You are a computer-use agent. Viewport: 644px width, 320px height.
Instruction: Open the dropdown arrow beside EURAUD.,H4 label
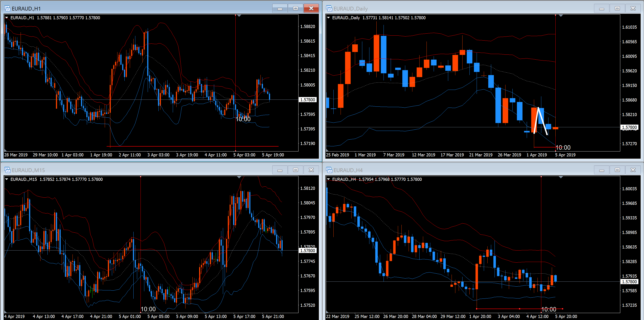coord(328,179)
